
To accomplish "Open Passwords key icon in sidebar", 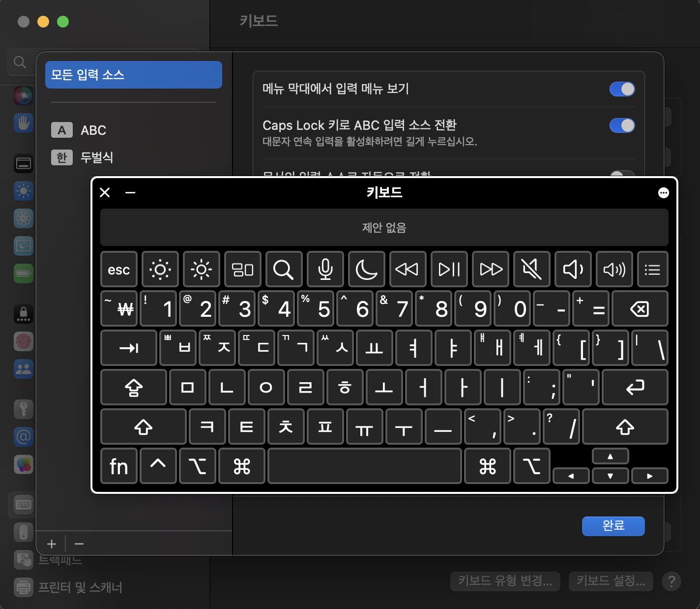I will [24, 409].
